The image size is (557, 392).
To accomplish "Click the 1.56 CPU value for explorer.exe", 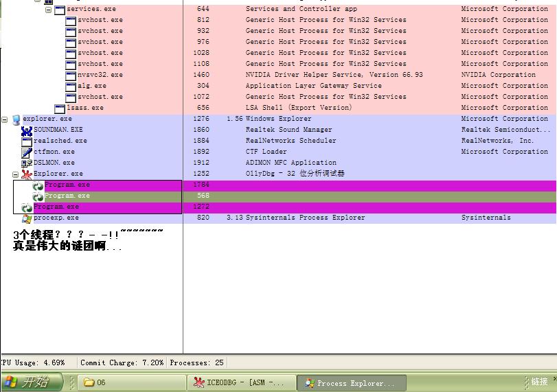I will [x=234, y=119].
